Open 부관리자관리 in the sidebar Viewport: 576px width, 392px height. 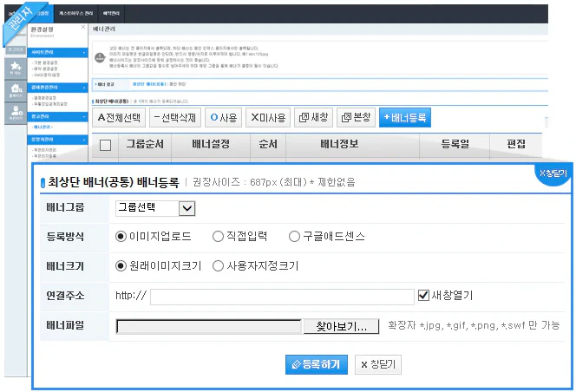click(44, 150)
